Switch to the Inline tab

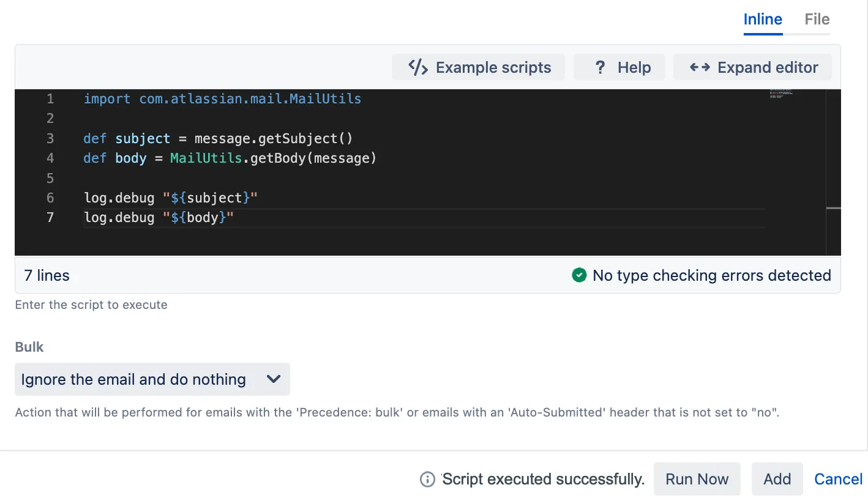tap(763, 20)
